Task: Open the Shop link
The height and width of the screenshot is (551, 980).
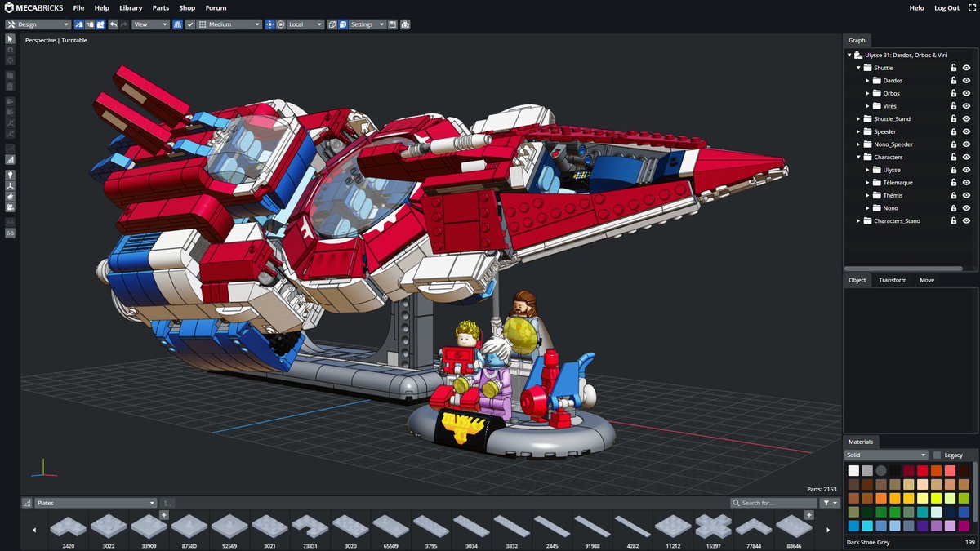Action: coord(187,7)
